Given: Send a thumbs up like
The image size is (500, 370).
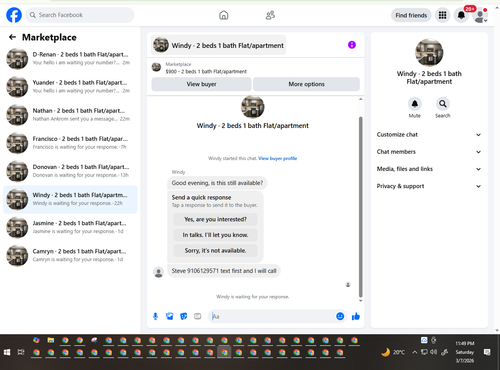Looking at the screenshot, I should (x=356, y=316).
